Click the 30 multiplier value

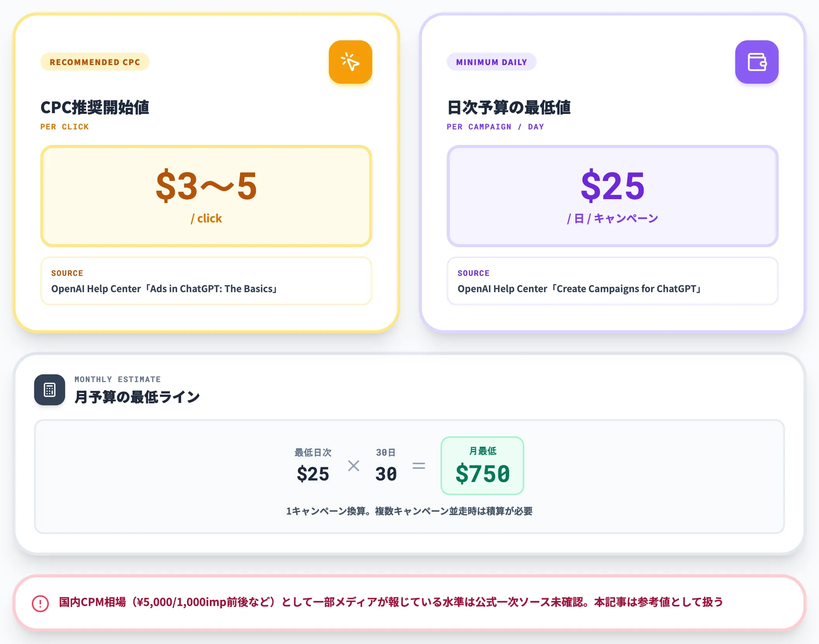386,474
